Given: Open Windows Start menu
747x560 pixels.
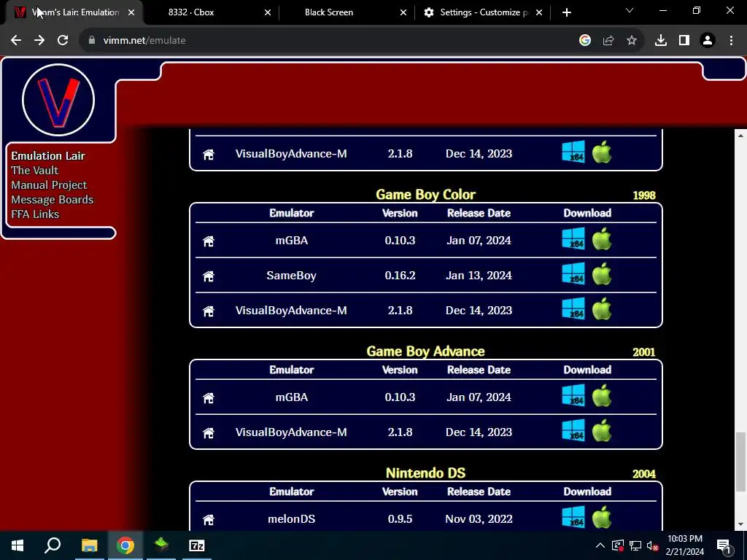Looking at the screenshot, I should (18, 545).
